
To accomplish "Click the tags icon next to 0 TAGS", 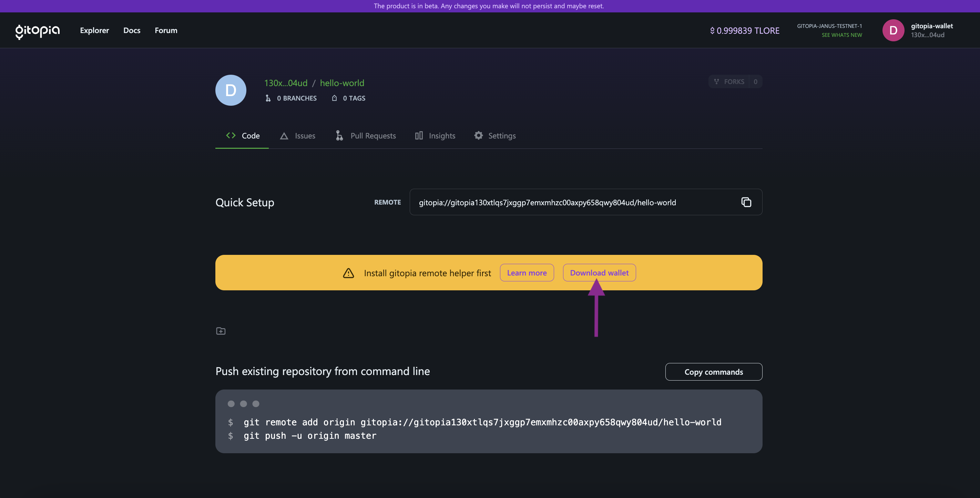I will [334, 98].
